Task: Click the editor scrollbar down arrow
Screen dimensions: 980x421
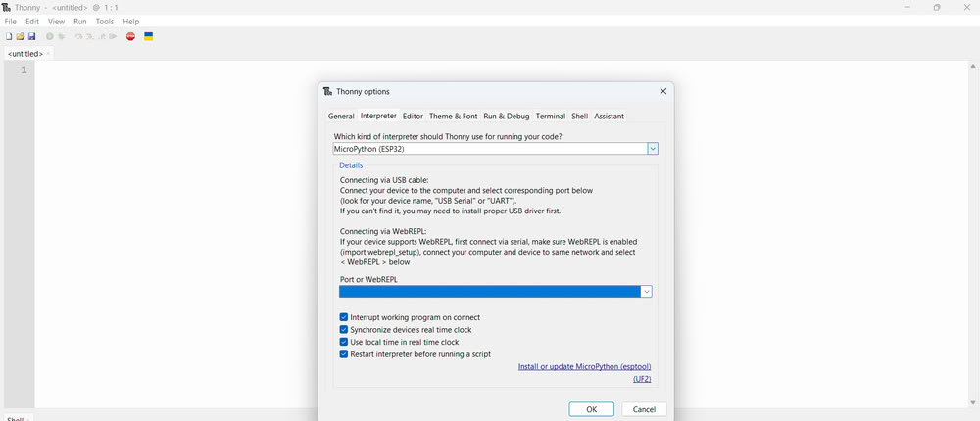Action: tap(973, 402)
